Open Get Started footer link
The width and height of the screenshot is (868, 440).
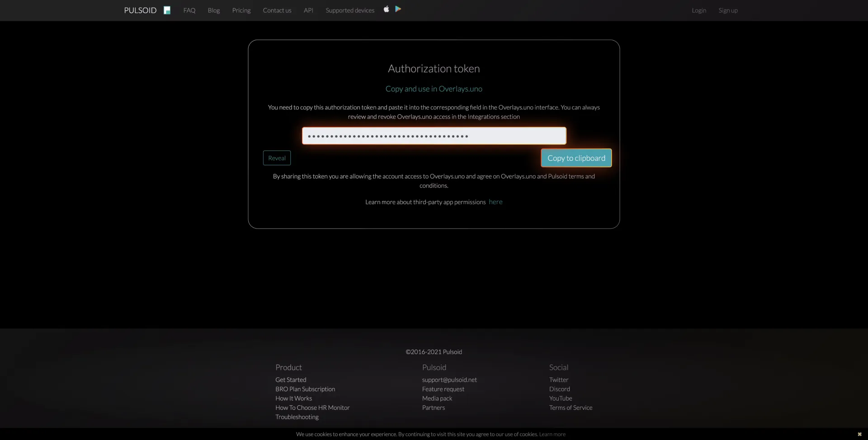(291, 380)
